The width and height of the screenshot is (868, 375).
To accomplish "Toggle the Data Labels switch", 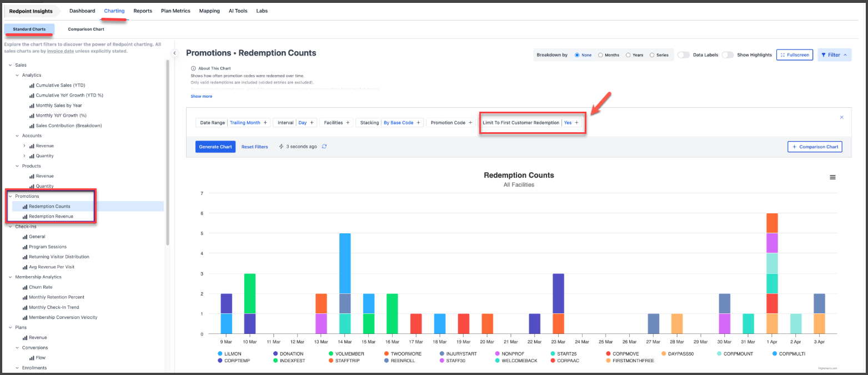I will [x=684, y=55].
